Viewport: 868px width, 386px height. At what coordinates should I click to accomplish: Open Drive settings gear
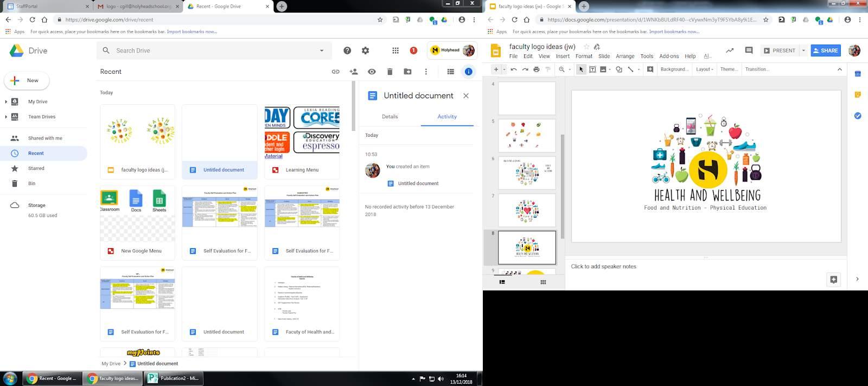(366, 50)
